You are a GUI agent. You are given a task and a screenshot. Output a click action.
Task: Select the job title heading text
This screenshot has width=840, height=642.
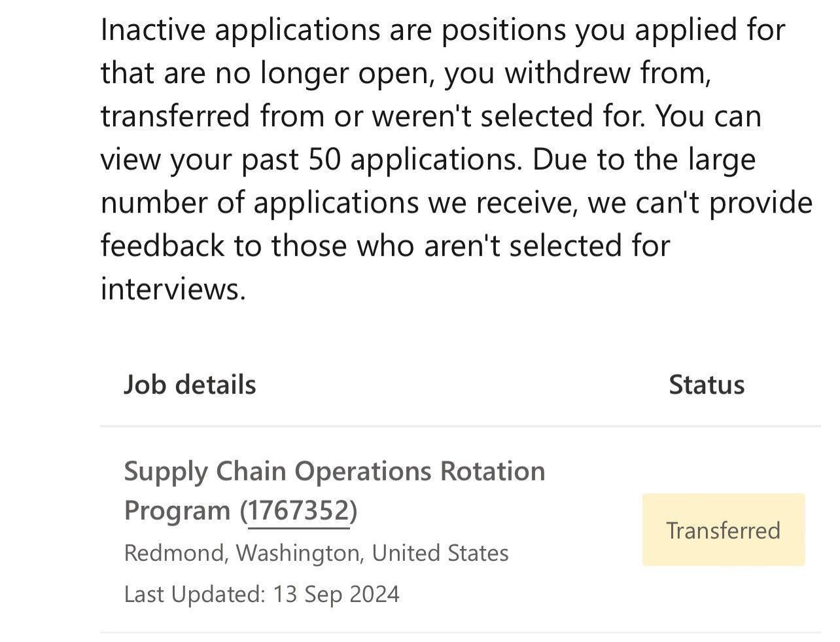(335, 470)
